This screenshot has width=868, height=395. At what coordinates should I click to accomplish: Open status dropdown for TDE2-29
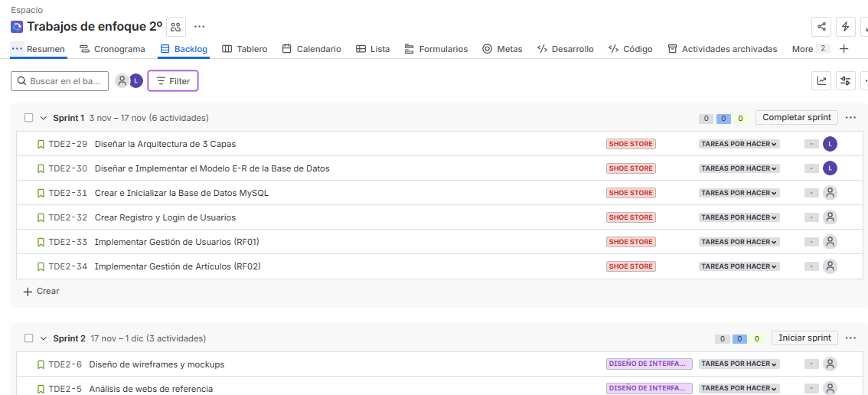[x=739, y=144]
